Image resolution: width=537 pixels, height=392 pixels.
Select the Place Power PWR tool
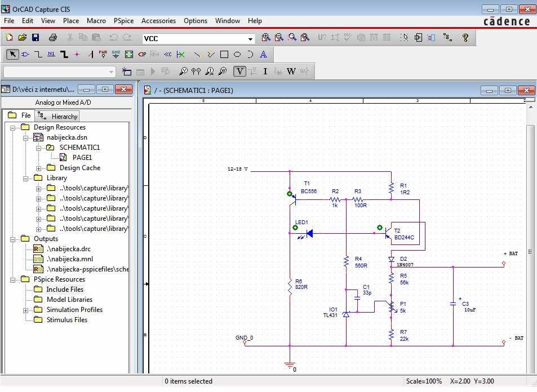[103, 55]
